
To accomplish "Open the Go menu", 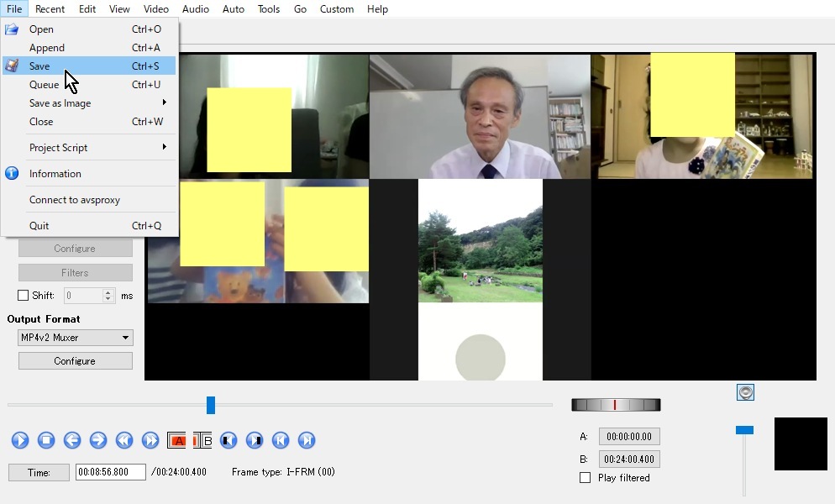I will pos(300,9).
